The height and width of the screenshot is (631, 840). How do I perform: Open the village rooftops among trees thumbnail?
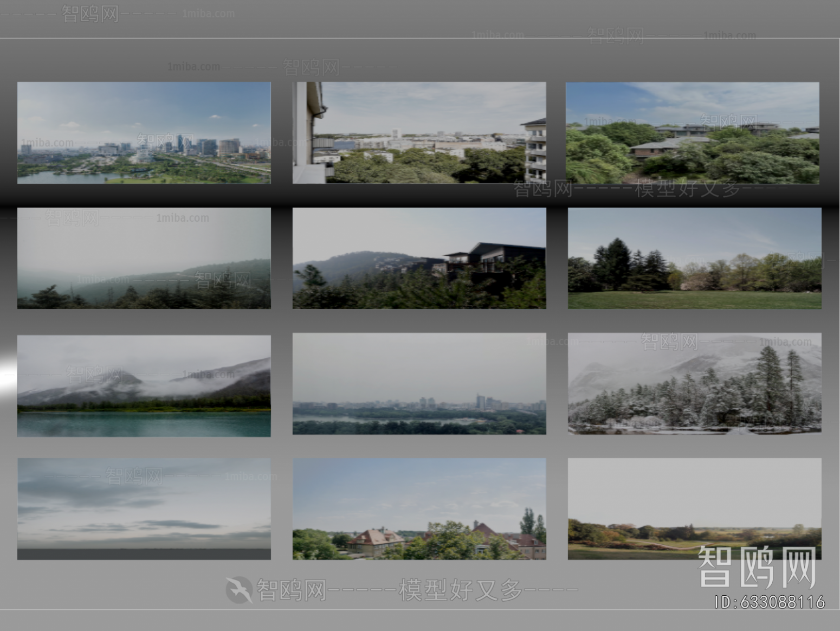tap(420, 508)
